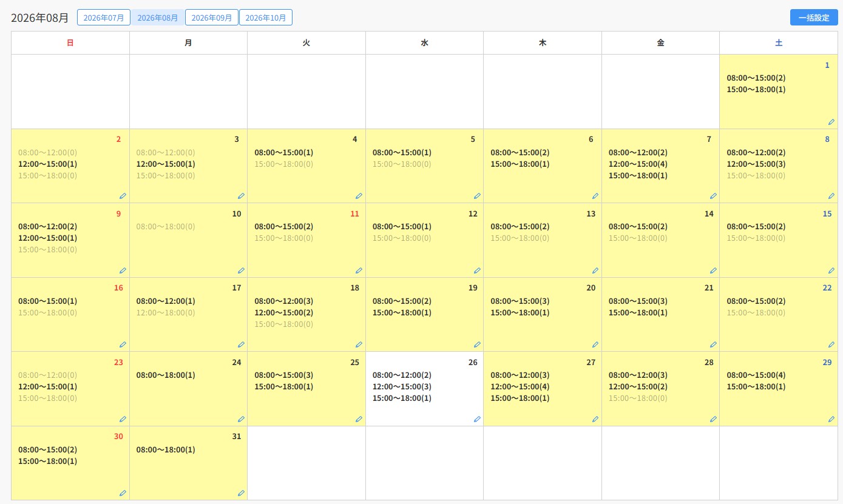
Task: Click the edit pencil on August 1
Action: click(x=831, y=122)
